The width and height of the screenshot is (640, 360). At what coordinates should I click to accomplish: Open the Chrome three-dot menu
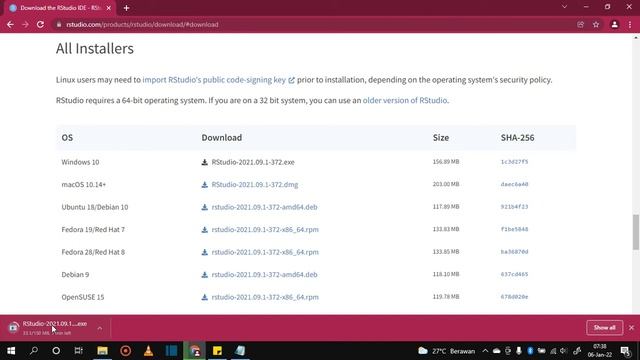click(x=630, y=24)
